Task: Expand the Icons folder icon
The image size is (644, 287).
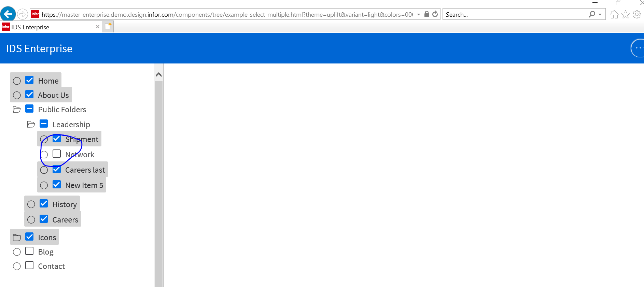Action: [17, 238]
